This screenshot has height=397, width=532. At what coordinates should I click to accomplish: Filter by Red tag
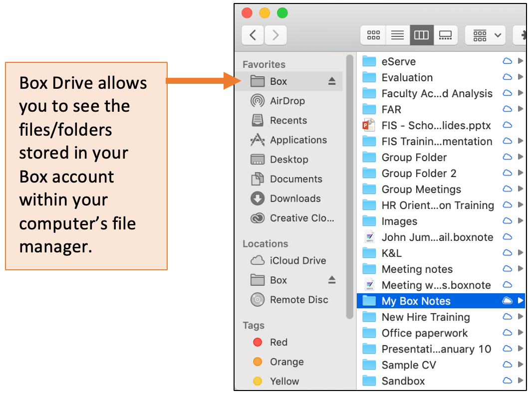[289, 342]
